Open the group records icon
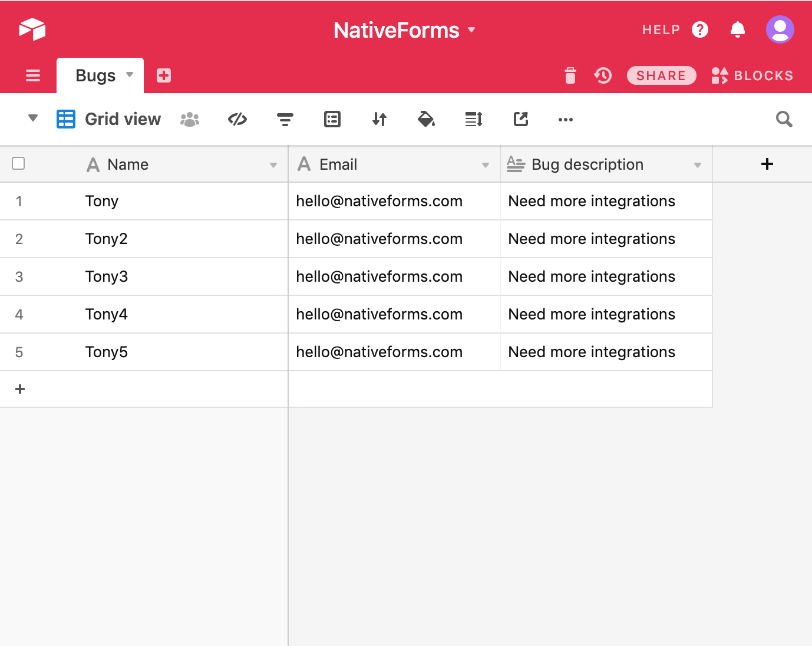This screenshot has height=646, width=812. 332,119
